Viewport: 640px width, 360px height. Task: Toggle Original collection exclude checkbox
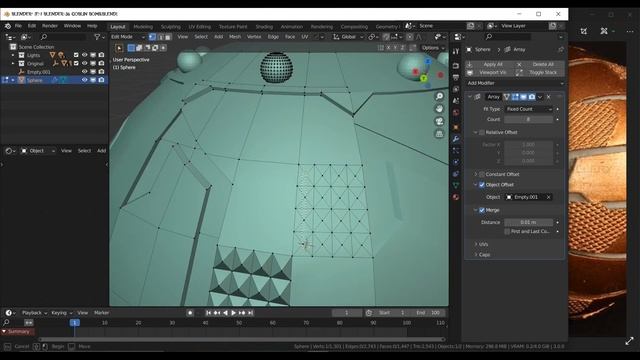(76, 63)
